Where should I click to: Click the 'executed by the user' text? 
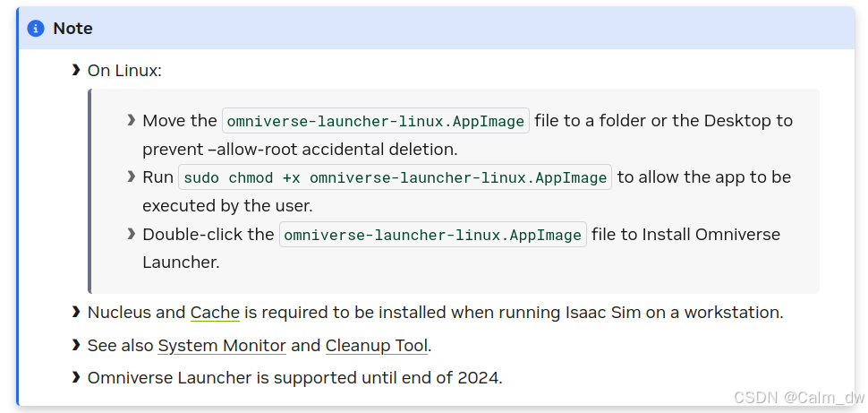pyautogui.click(x=227, y=205)
